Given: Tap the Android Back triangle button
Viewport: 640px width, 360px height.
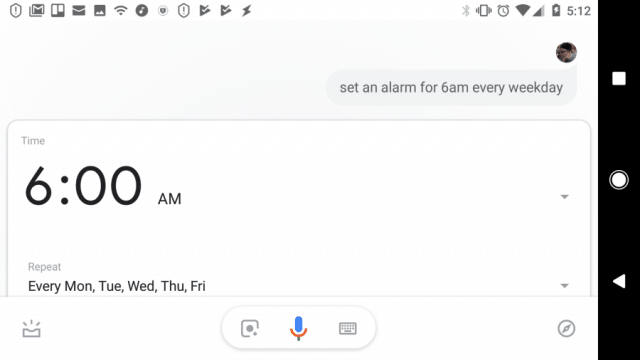Looking at the screenshot, I should point(619,281).
